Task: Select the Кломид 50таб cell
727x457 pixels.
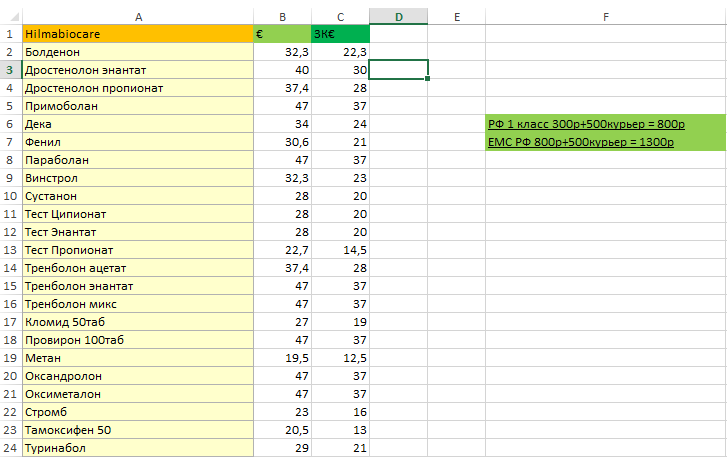Action: tap(138, 322)
